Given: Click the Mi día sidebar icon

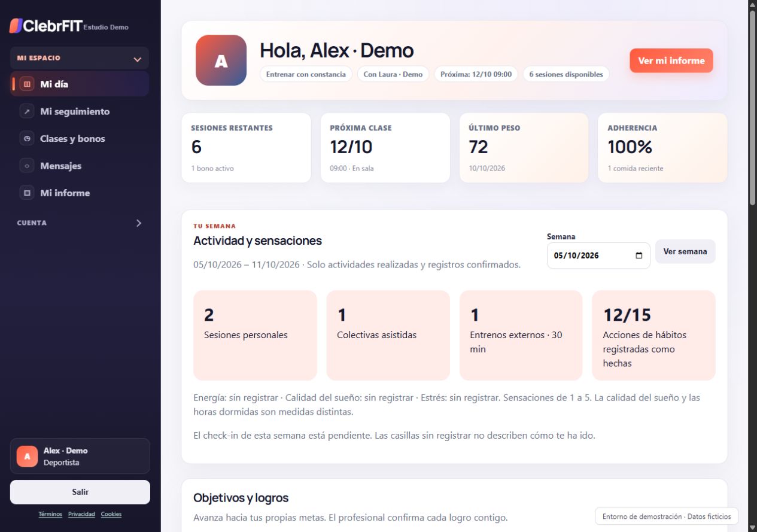Looking at the screenshot, I should [x=27, y=84].
